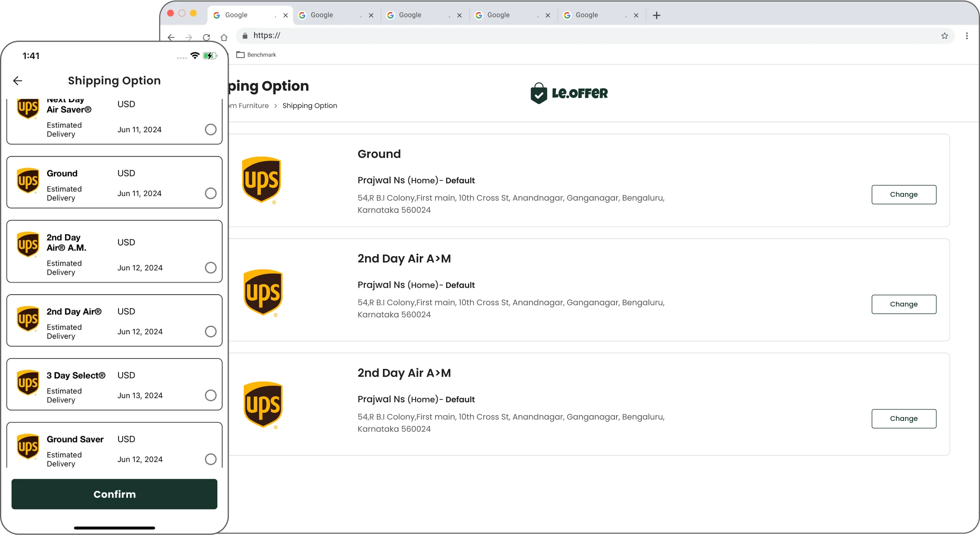
Task: Click the '3 Day Select®' label on the phone
Action: click(76, 376)
